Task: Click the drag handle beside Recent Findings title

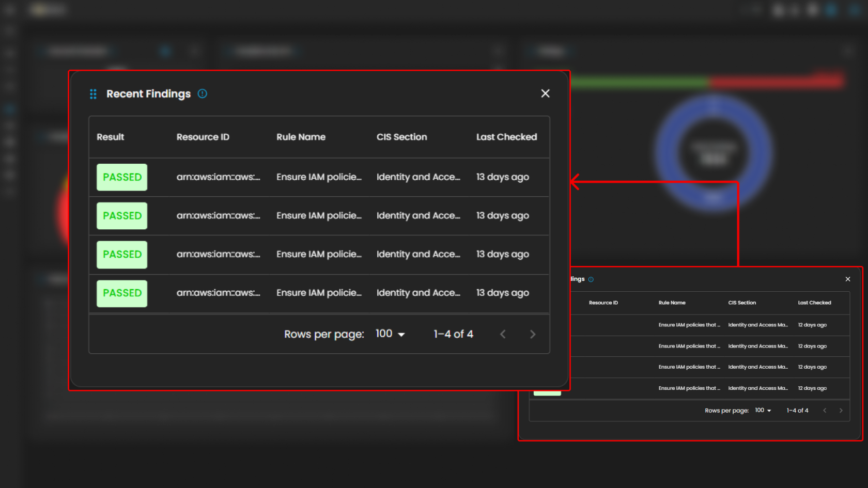Action: coord(93,94)
